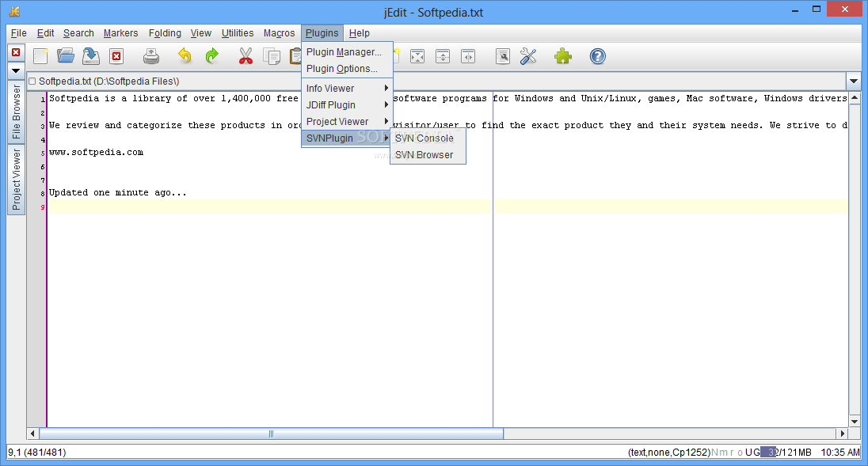868x466 pixels.
Task: Click the vertical scrollbar down arrow
Action: point(855,421)
